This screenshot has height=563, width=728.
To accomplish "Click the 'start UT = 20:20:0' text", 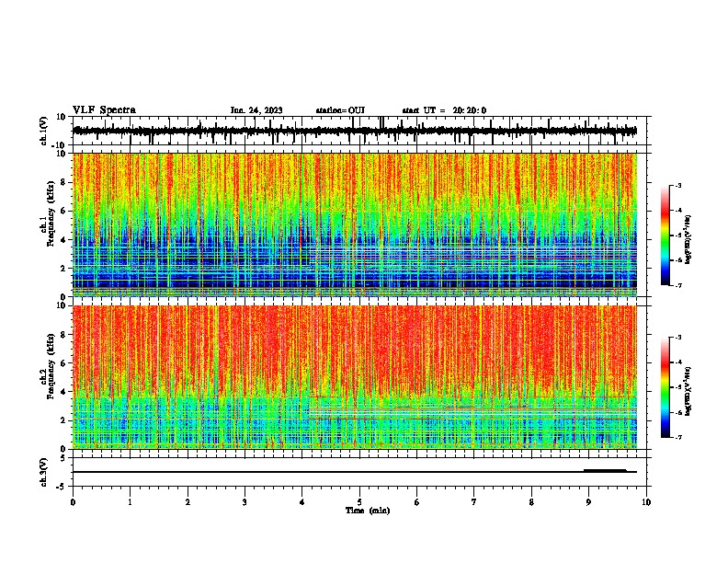I will click(444, 110).
